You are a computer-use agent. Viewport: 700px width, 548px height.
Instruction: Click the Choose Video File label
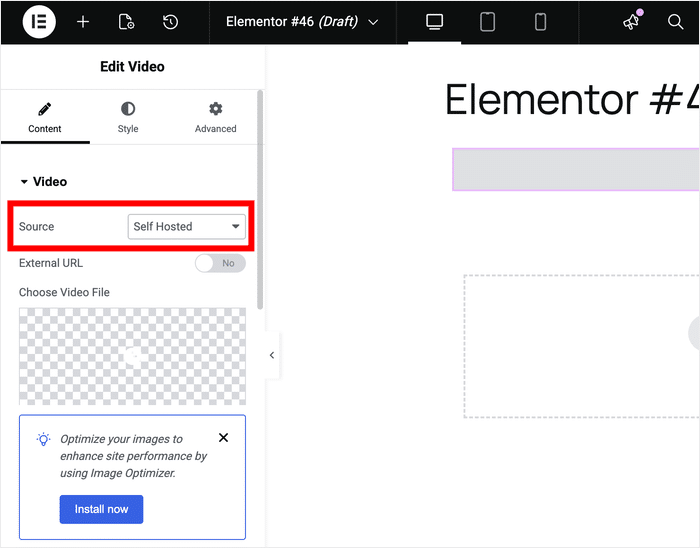point(64,292)
